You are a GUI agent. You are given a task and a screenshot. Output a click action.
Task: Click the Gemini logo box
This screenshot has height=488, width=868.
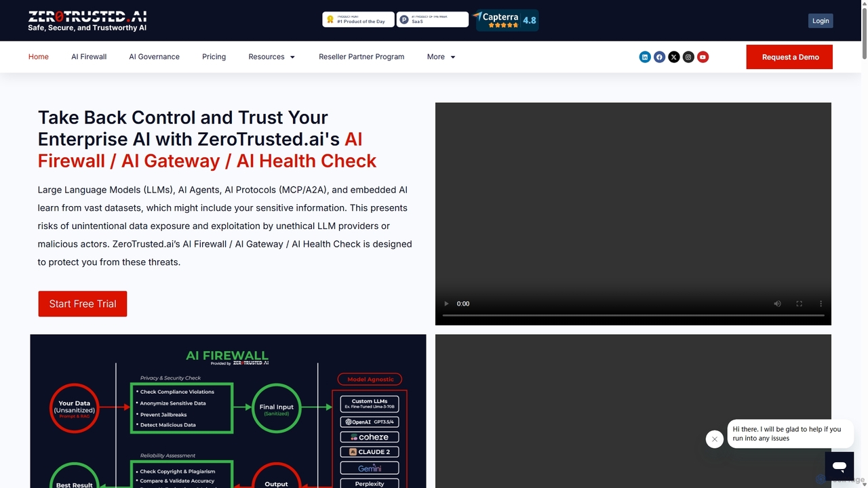370,468
